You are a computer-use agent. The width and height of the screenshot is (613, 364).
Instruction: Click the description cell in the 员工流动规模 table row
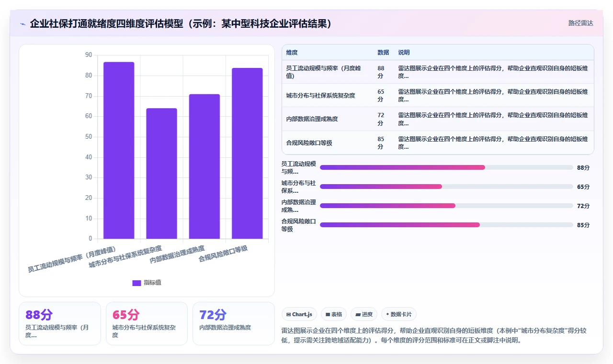[x=493, y=72]
